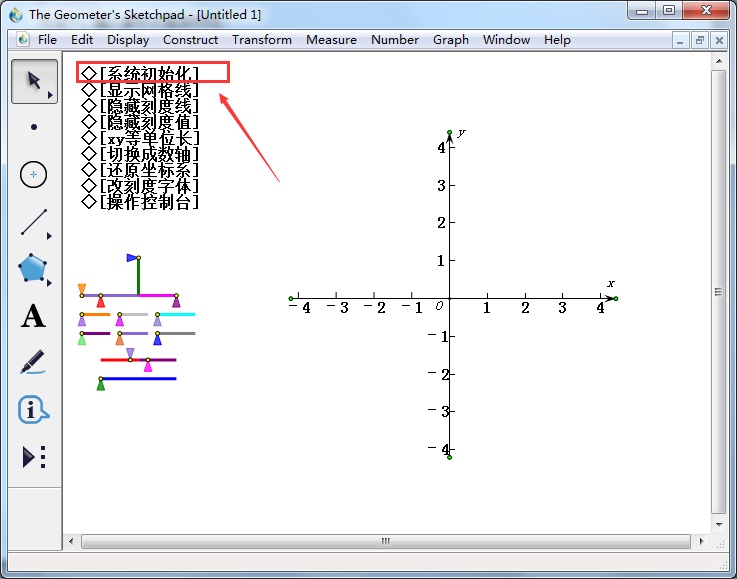Open the Transform menu

(262, 40)
